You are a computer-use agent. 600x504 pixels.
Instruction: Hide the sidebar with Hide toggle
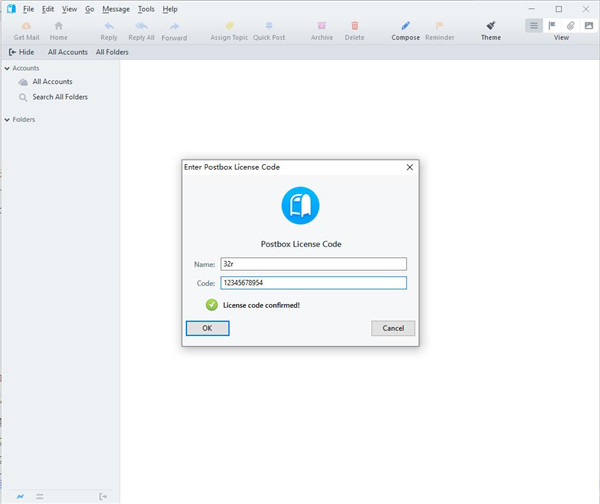click(x=20, y=52)
